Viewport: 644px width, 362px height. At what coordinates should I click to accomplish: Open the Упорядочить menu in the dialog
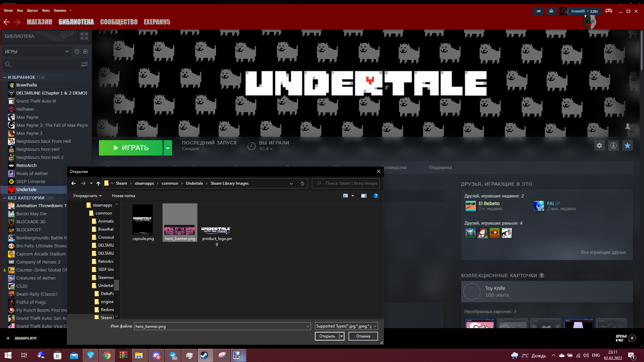[87, 196]
